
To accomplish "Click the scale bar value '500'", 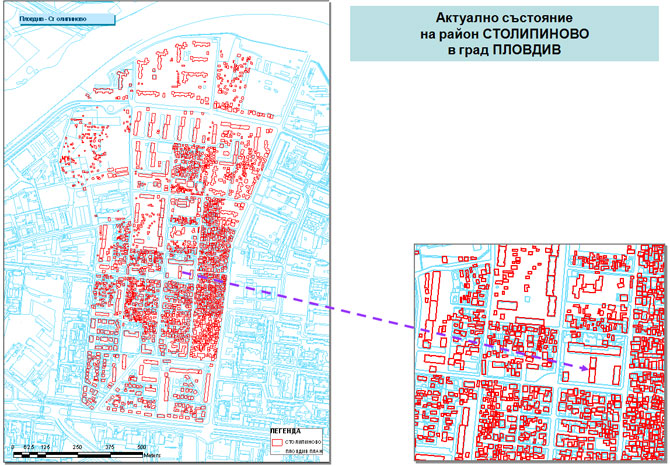I will [141, 447].
